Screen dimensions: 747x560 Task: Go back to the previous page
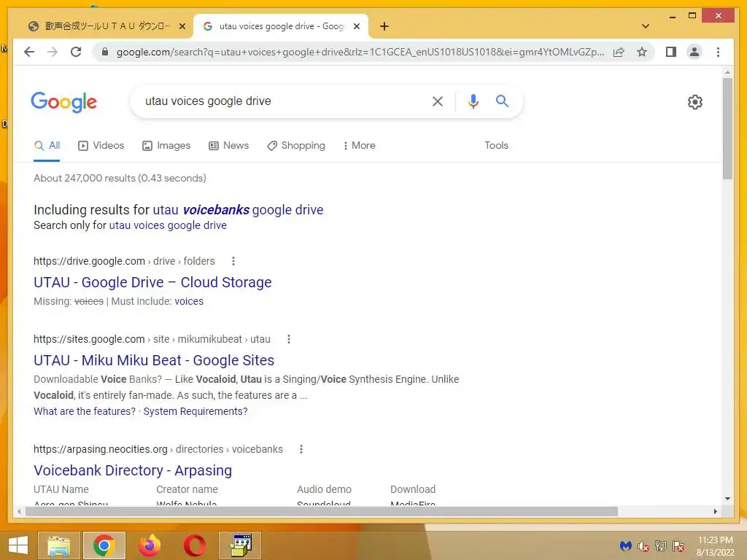(x=29, y=52)
